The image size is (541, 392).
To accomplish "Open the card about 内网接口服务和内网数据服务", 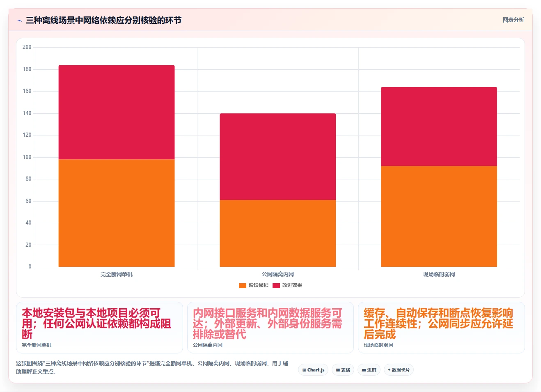I will point(270,328).
